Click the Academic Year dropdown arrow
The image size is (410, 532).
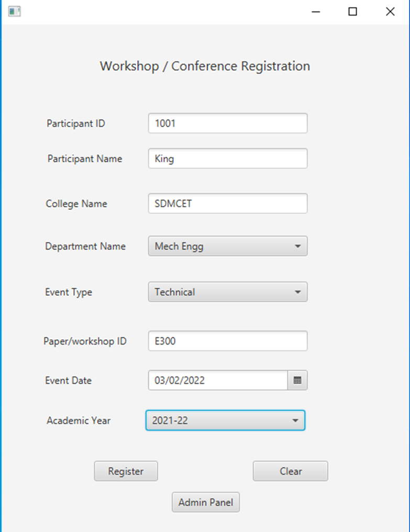pos(296,420)
